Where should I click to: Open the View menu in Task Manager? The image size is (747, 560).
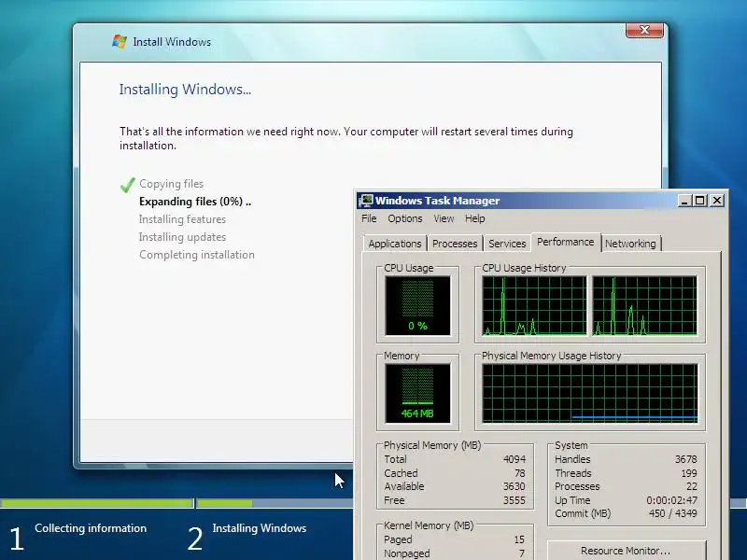[444, 218]
